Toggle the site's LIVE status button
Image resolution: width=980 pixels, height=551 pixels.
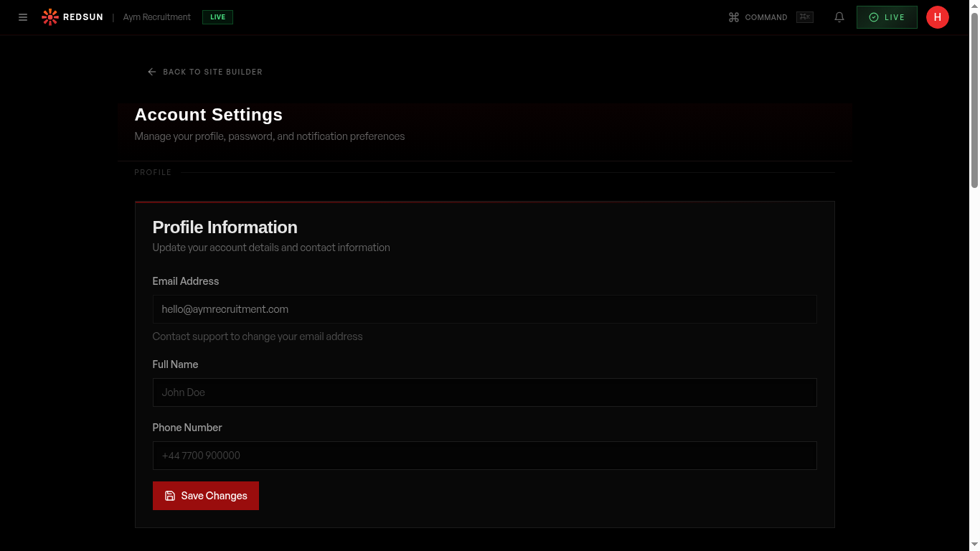click(887, 17)
